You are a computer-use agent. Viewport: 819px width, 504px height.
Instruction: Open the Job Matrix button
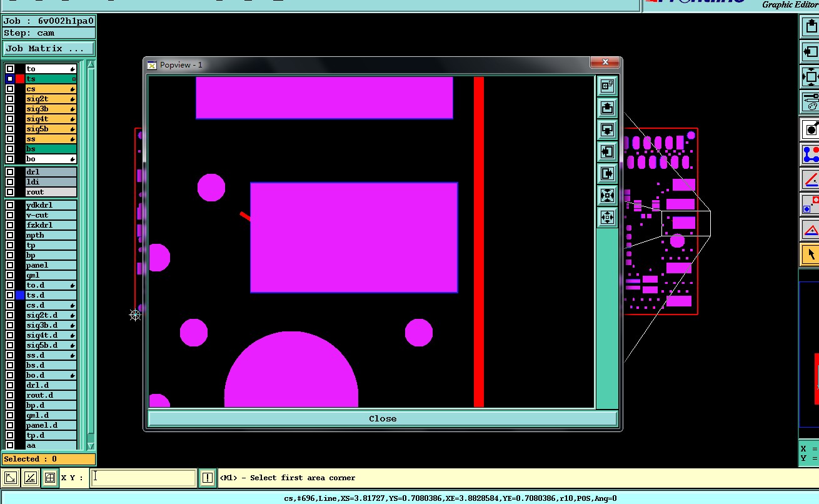click(49, 49)
